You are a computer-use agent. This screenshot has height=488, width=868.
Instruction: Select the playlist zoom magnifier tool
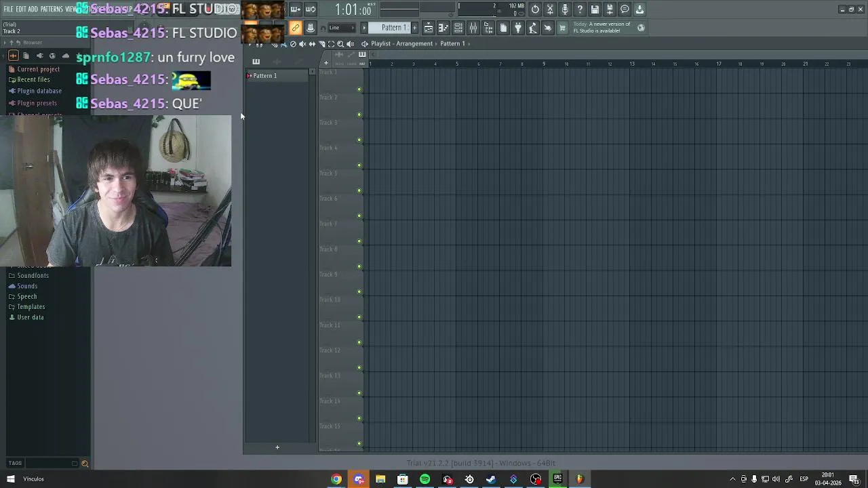pyautogui.click(x=340, y=43)
